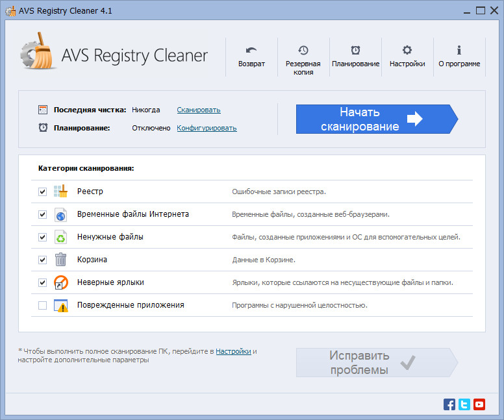The height and width of the screenshot is (420, 504).
Task: Follow the Настройки link in footnote
Action: pos(233,351)
